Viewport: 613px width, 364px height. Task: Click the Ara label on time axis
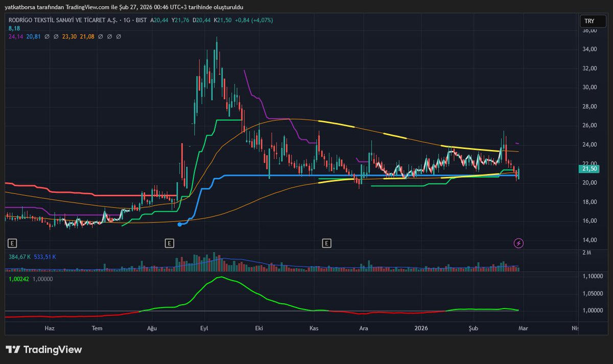click(x=364, y=328)
